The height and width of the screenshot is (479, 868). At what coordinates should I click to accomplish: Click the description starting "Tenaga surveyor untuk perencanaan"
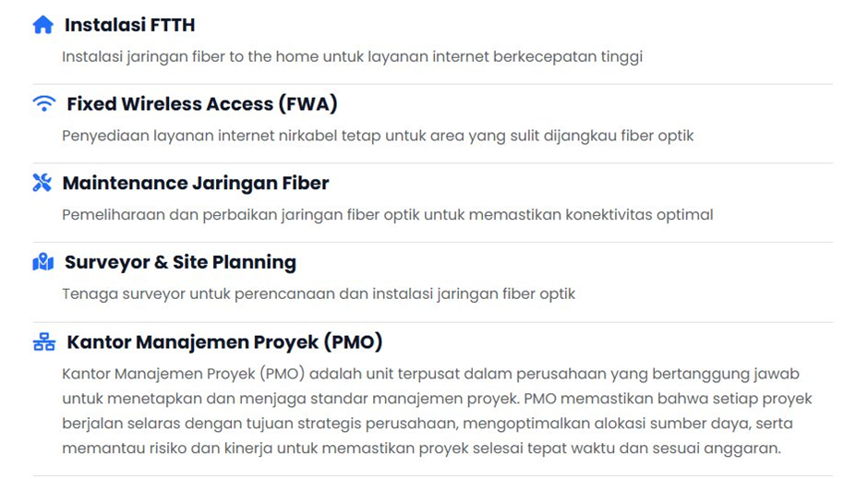point(319,294)
